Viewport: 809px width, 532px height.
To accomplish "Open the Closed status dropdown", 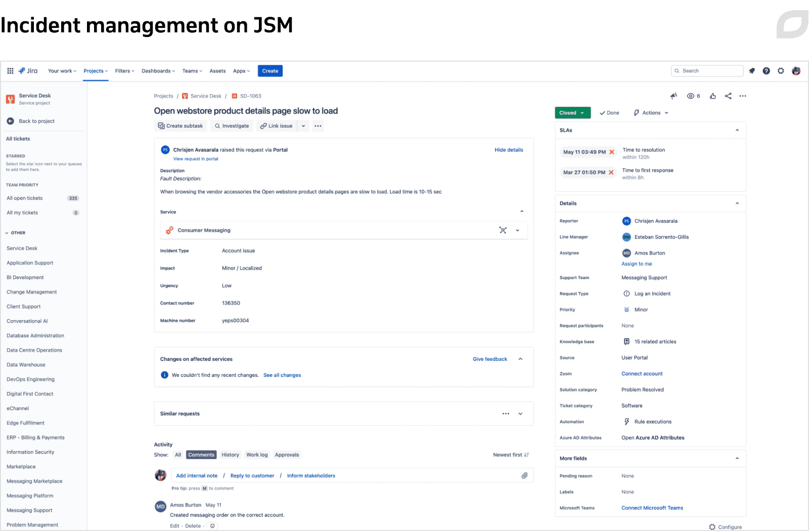I will (x=572, y=113).
